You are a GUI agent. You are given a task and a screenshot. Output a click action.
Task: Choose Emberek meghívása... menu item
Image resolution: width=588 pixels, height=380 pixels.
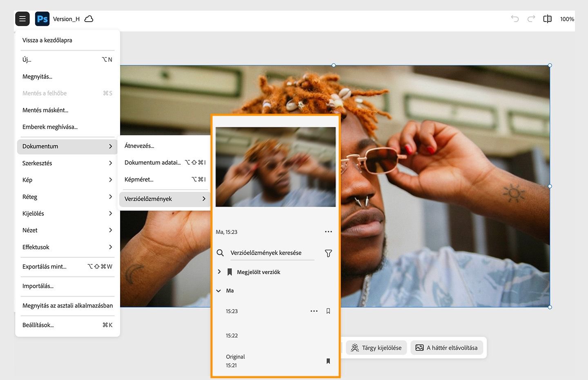(x=67, y=127)
